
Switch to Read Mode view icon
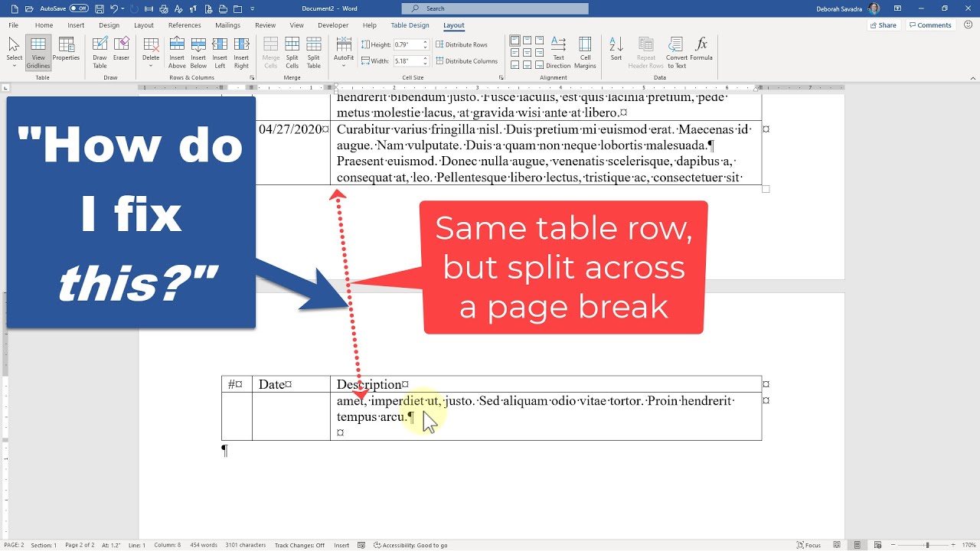[838, 545]
